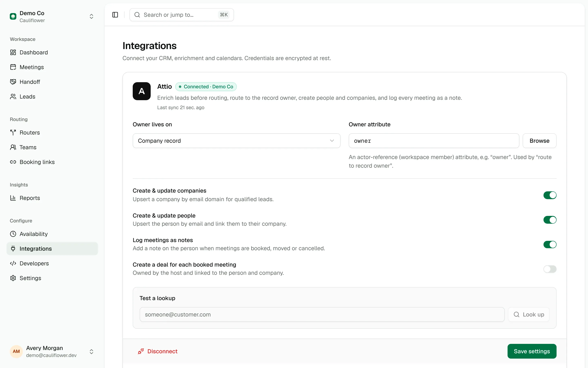Open Booking links in the sidebar
This screenshot has width=588, height=368.
pyautogui.click(x=52, y=162)
